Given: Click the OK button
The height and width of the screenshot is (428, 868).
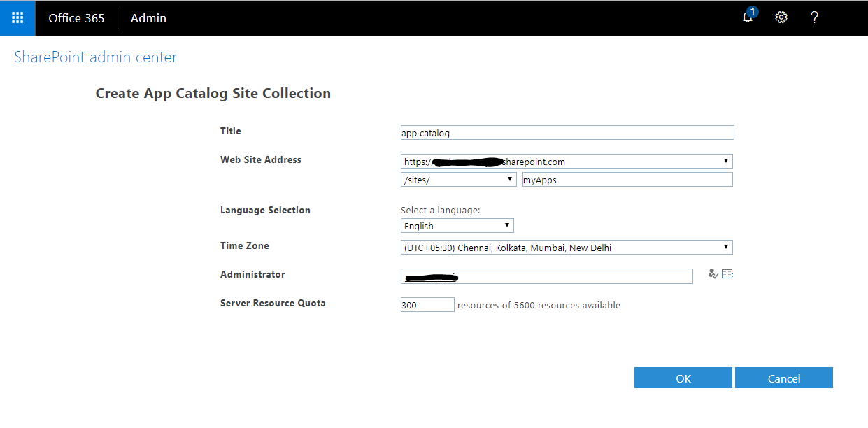Looking at the screenshot, I should point(683,378).
